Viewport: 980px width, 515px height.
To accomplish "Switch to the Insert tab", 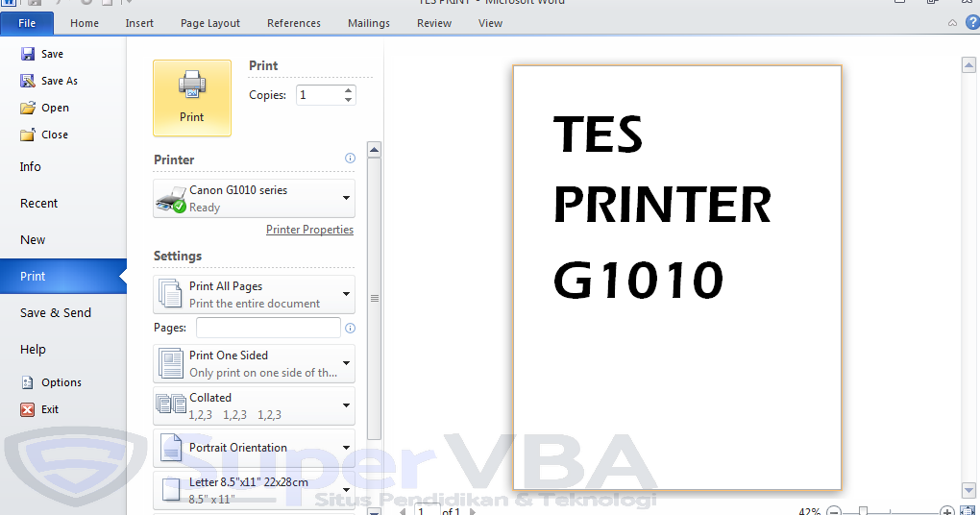I will [139, 23].
